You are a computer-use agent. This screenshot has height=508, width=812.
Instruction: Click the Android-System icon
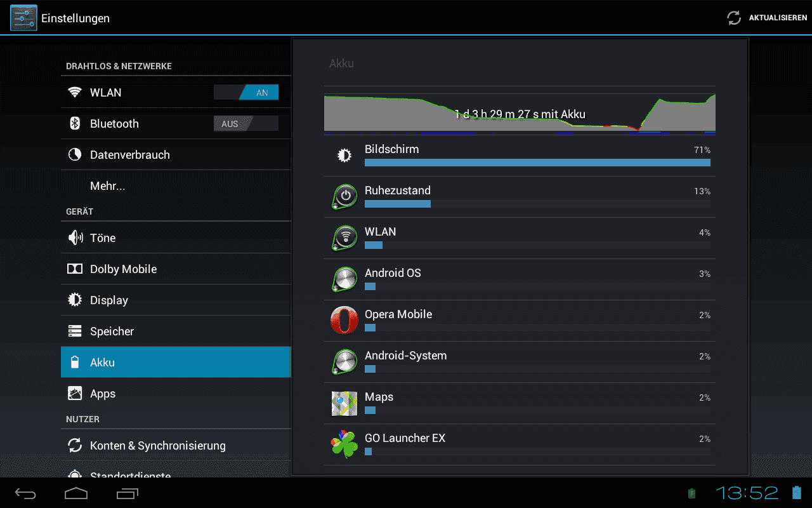point(344,361)
